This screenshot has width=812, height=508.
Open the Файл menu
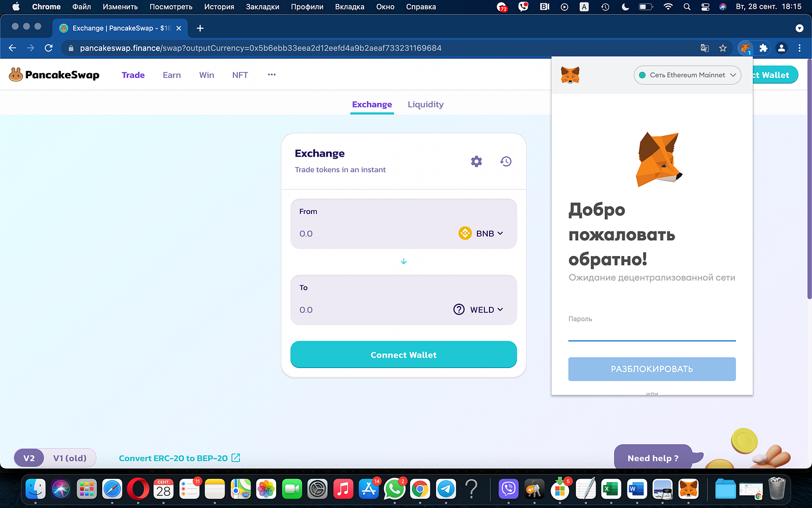[x=82, y=7]
